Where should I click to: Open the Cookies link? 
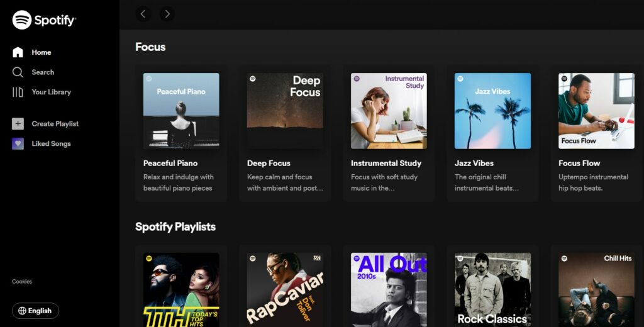pos(22,281)
